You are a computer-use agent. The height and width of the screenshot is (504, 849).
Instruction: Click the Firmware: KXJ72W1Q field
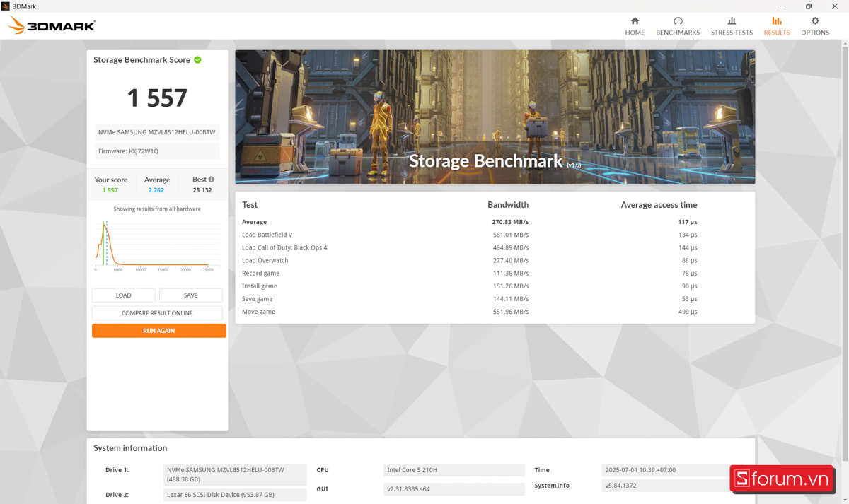point(157,151)
